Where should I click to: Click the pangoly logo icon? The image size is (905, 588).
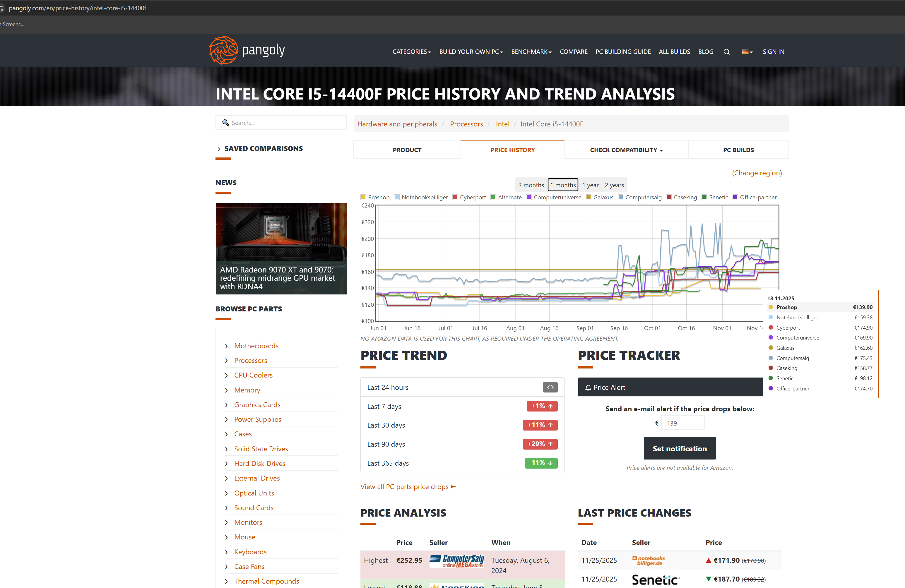224,50
